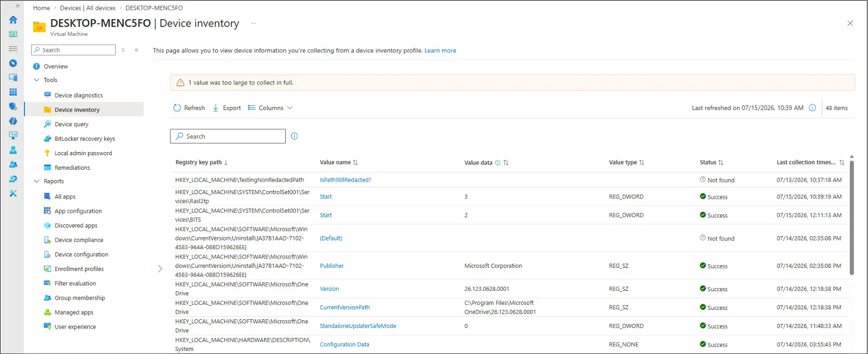Open Device diagnostics menu item
This screenshot has width=868, height=354.
click(x=78, y=96)
